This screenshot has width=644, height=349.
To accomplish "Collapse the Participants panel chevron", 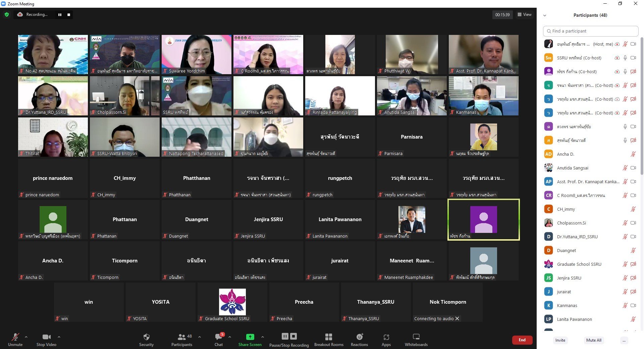I will (545, 15).
